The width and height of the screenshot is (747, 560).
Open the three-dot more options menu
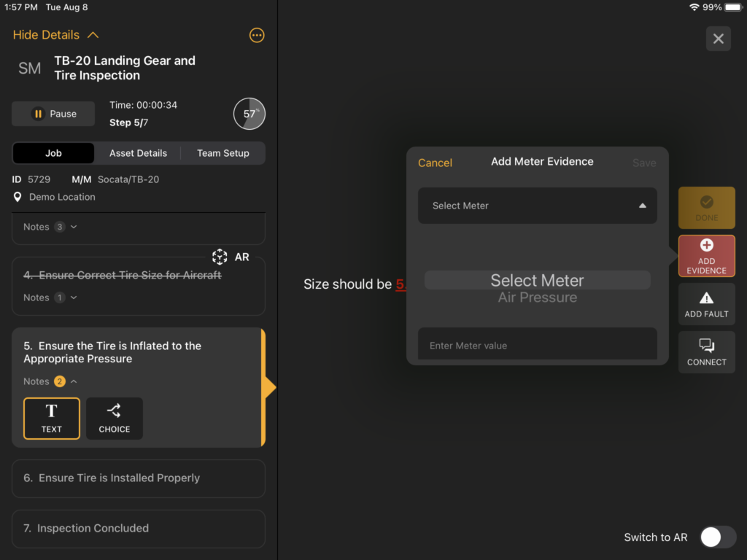tap(257, 35)
